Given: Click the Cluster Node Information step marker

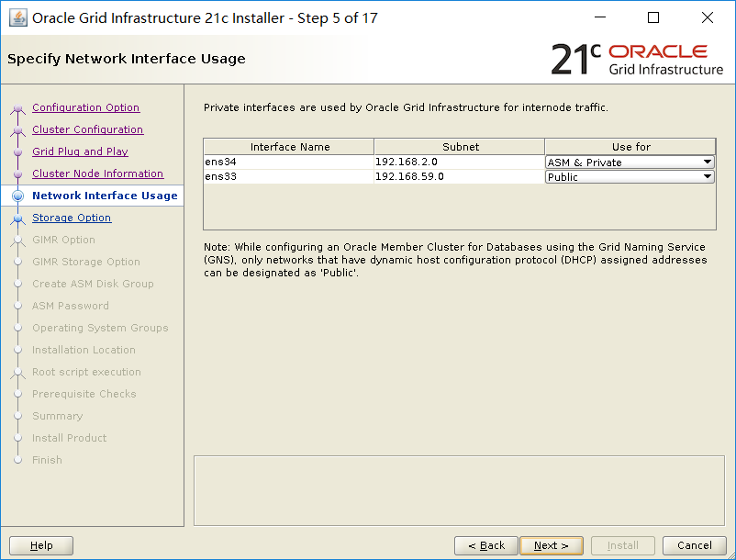Looking at the screenshot, I should click(x=17, y=174).
